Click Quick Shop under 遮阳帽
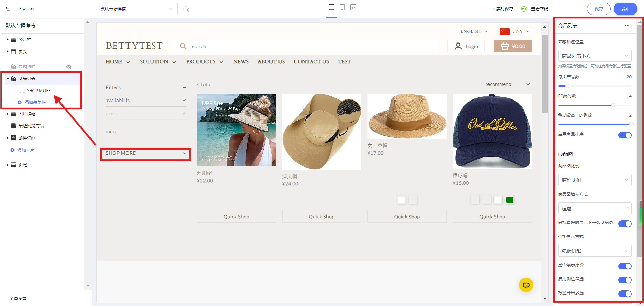The width and height of the screenshot is (644, 306). point(236,217)
